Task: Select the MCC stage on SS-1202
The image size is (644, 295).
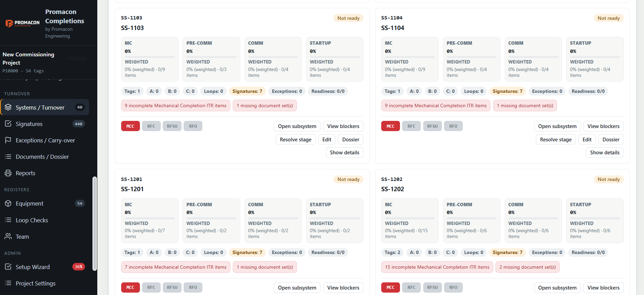Action: pos(390,287)
